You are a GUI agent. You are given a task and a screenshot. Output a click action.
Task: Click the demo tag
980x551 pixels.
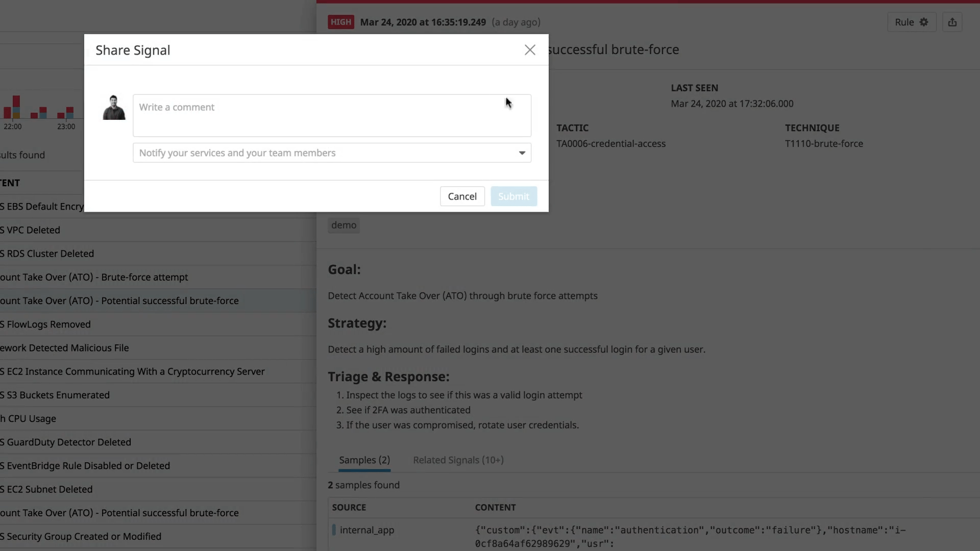point(344,225)
